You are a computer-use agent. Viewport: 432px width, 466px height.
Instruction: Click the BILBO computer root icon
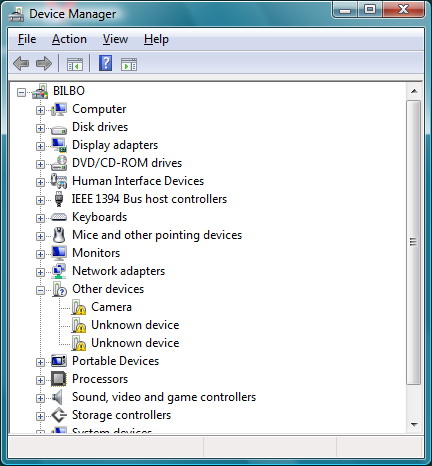tap(40, 91)
